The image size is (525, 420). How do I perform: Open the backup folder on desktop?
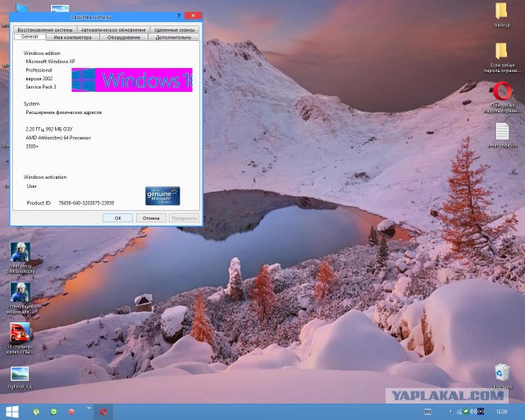pos(502,15)
